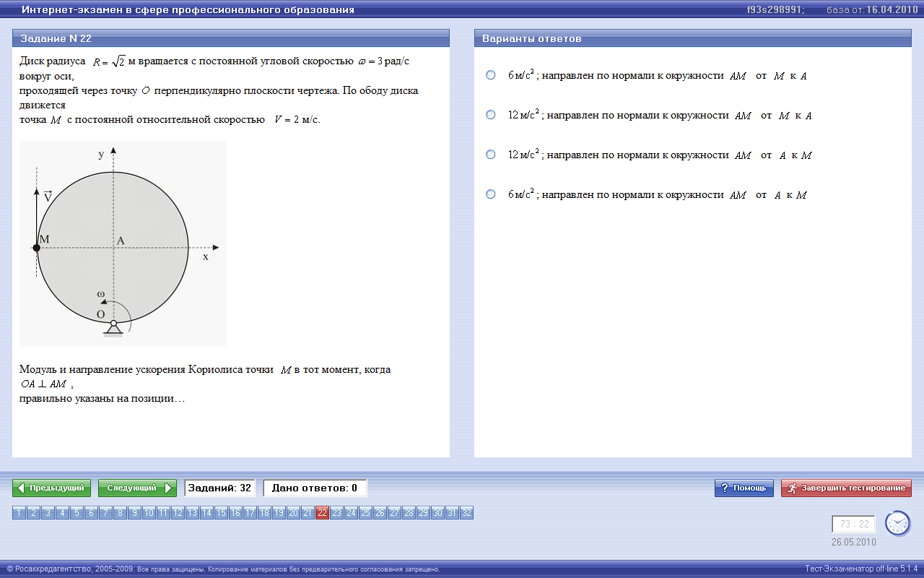Finish test with Завершить тестирование button
The image size is (924, 578).
(x=846, y=488)
